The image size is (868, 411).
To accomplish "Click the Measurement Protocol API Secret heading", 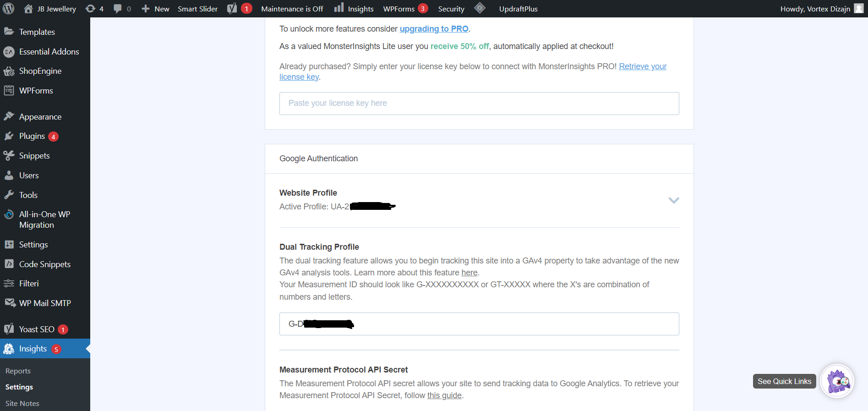I will (344, 370).
